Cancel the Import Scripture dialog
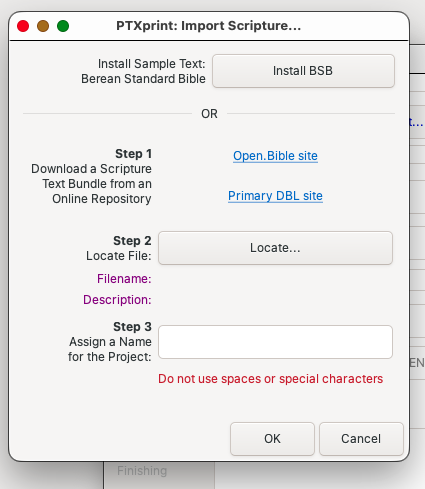Viewport: 425px width, 489px height. click(x=361, y=439)
